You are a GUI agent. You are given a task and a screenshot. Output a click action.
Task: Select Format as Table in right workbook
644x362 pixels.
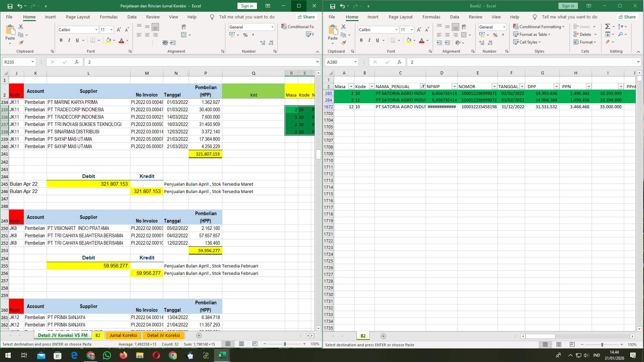pyautogui.click(x=532, y=34)
